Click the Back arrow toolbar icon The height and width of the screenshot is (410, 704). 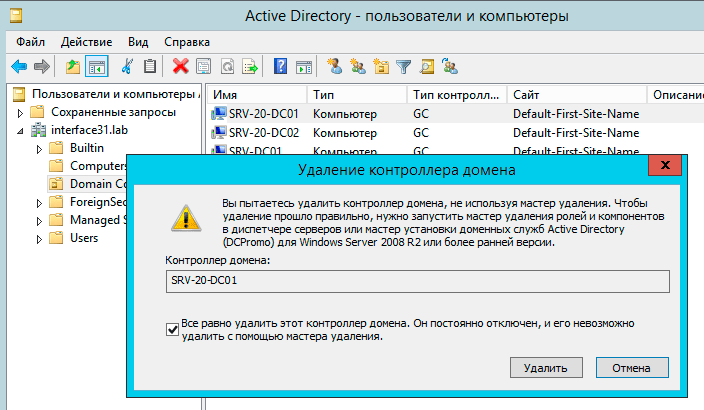18,67
